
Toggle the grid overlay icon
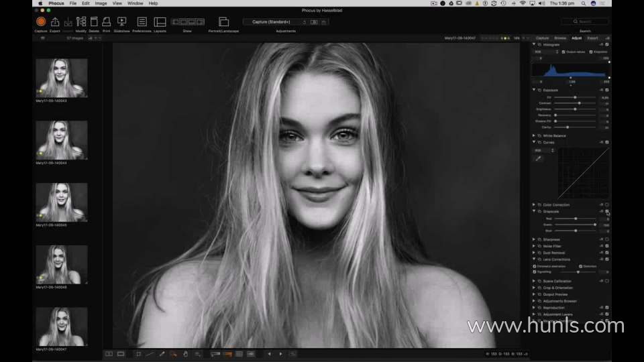coord(239,354)
